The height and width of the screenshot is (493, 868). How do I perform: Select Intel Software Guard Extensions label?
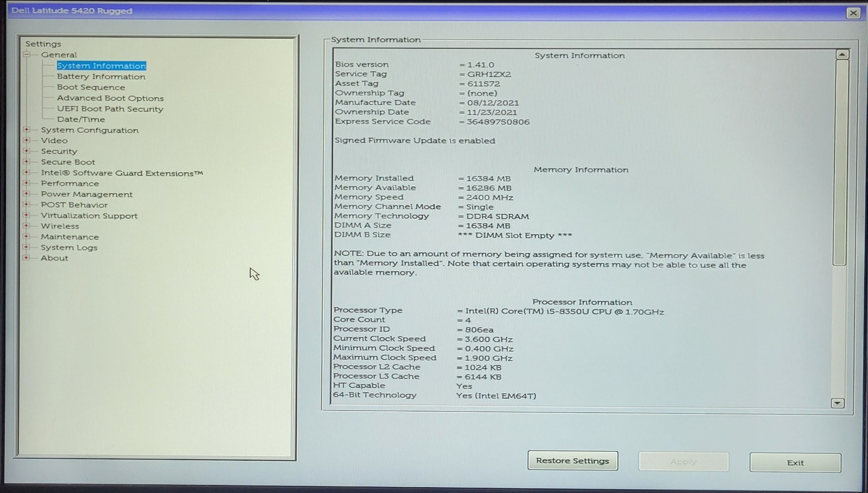click(122, 173)
